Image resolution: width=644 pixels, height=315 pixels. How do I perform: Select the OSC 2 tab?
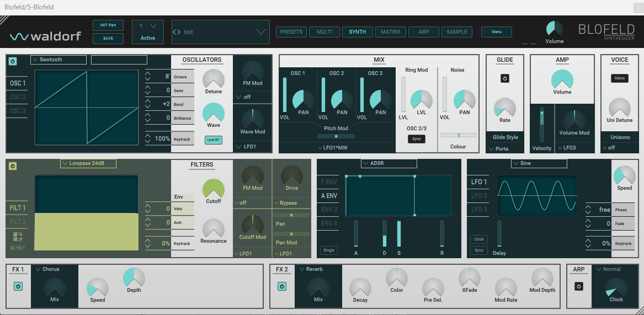18,97
